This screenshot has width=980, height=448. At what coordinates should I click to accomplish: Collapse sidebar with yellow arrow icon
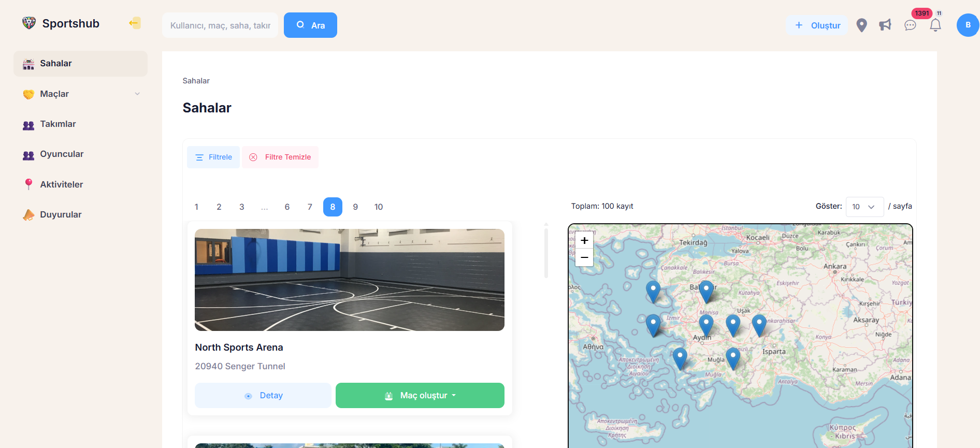coord(135,23)
